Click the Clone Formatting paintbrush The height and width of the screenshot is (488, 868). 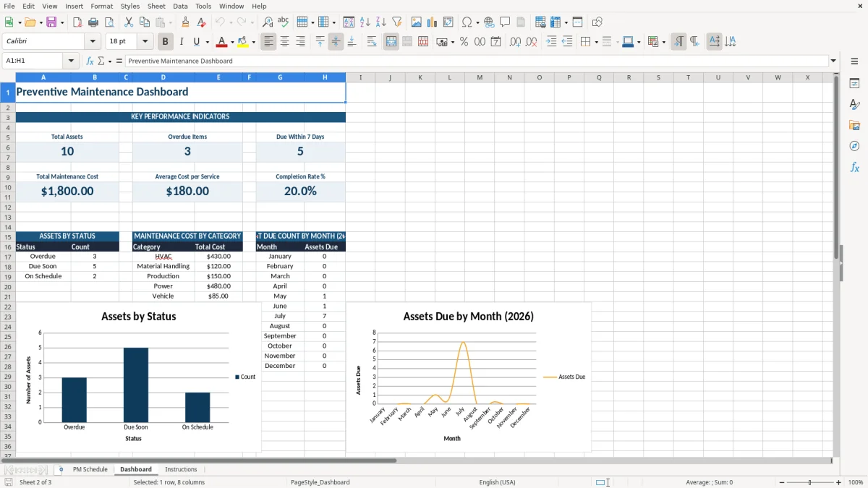click(x=186, y=22)
